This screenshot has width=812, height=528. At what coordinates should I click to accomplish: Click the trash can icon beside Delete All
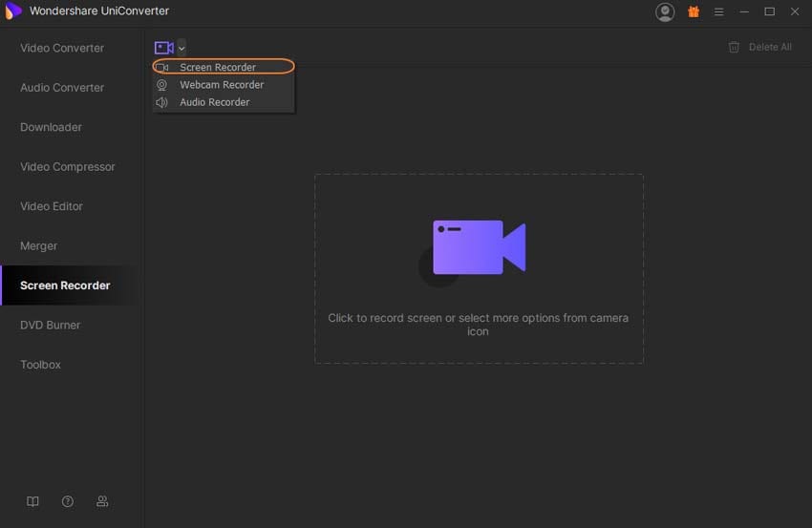coord(734,47)
